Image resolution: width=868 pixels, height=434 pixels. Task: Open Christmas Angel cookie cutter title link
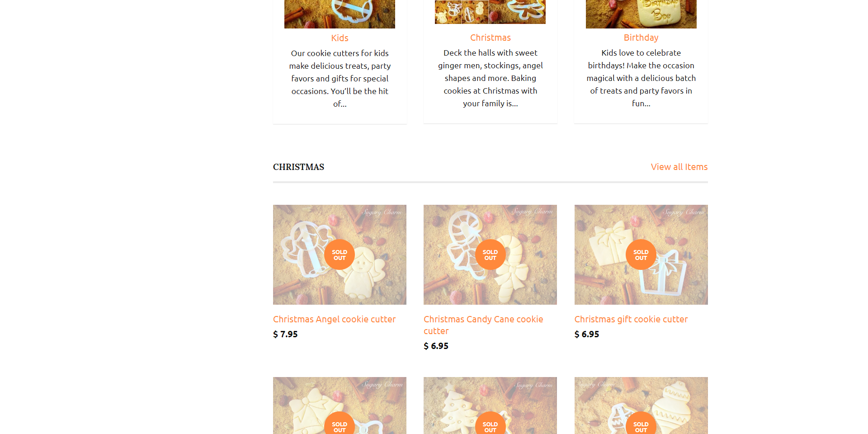(x=334, y=319)
